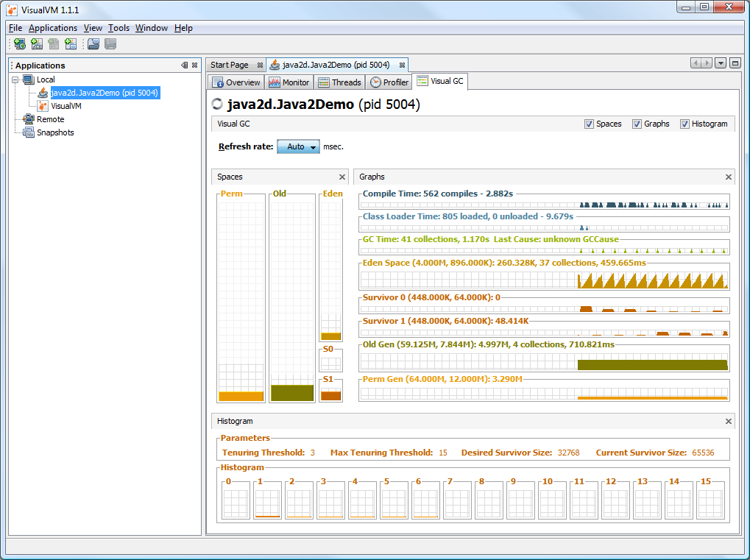Image resolution: width=750 pixels, height=560 pixels.
Task: Open the Applications menu
Action: tap(52, 28)
